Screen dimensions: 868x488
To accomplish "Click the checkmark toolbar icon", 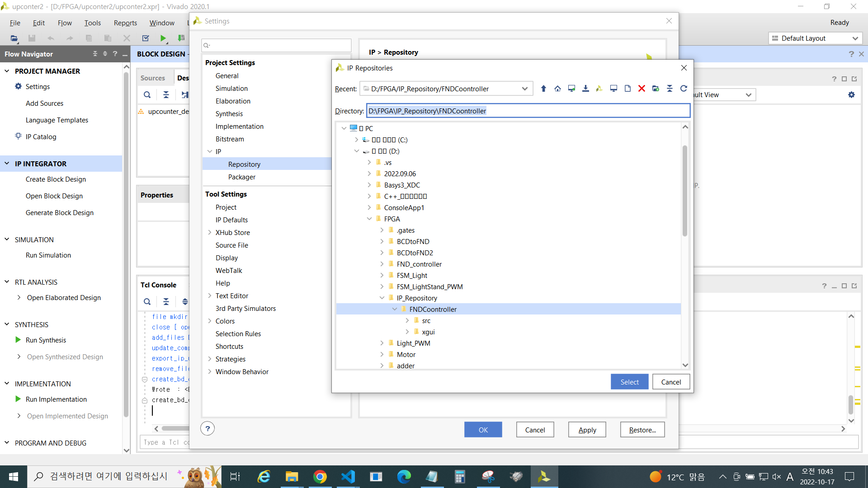I will click(146, 38).
